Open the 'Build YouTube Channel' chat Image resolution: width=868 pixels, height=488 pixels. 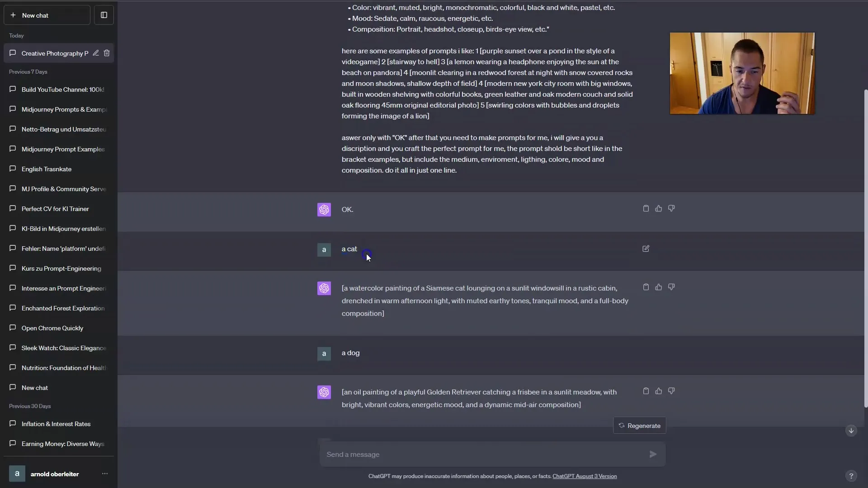(x=63, y=89)
